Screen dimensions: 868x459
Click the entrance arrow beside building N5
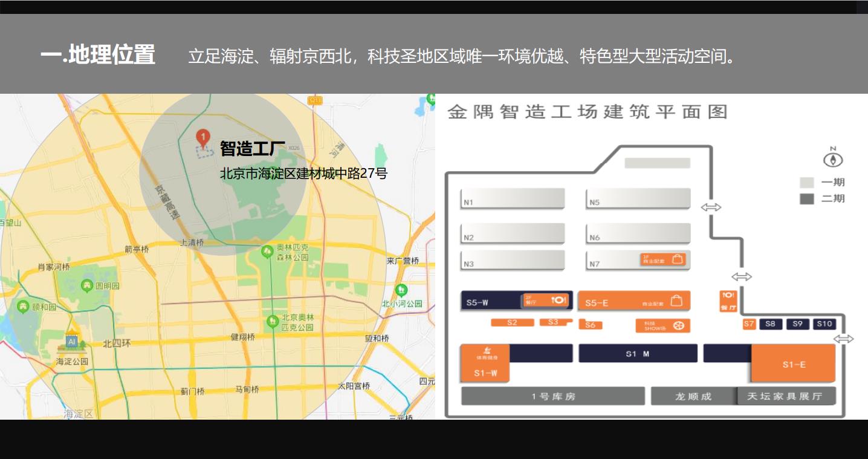pyautogui.click(x=711, y=207)
